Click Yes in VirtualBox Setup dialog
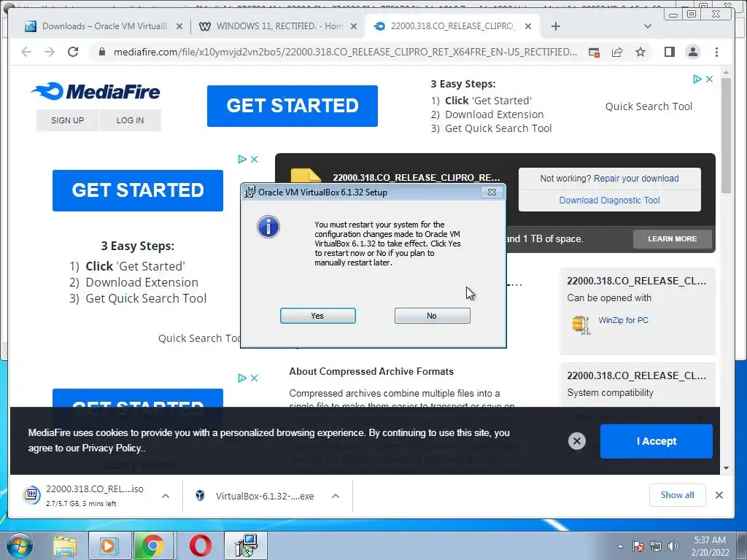The height and width of the screenshot is (560, 747). pos(318,316)
